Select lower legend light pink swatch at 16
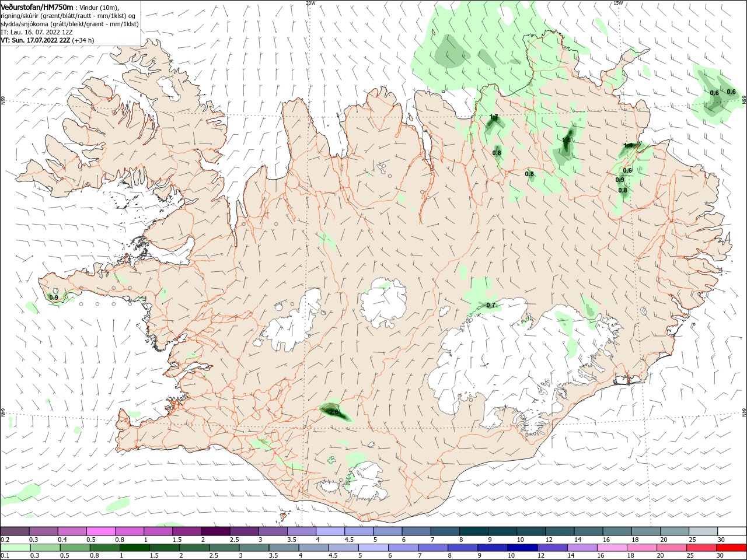 point(611,548)
